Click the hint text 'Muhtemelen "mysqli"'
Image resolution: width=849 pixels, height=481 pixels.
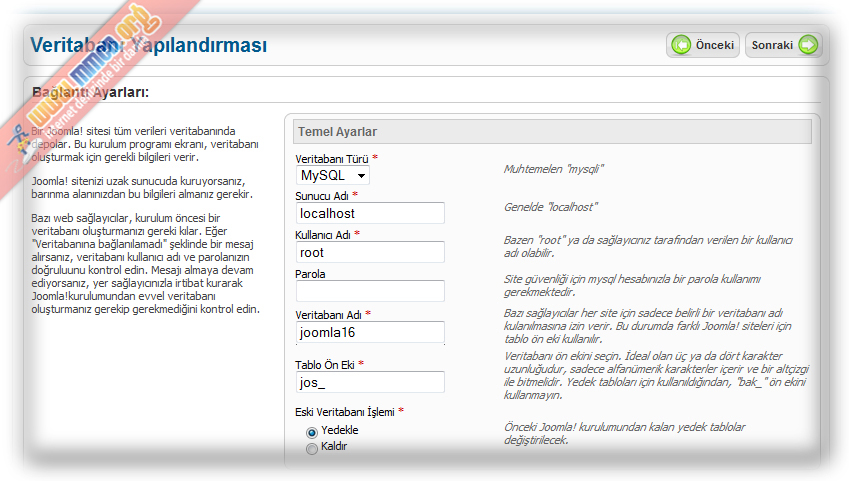tap(551, 169)
